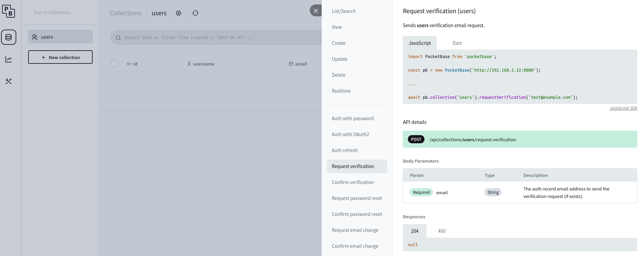This screenshot has width=644, height=256.
Task: Open the Logs chart icon in sidebar
Action: [8, 59]
